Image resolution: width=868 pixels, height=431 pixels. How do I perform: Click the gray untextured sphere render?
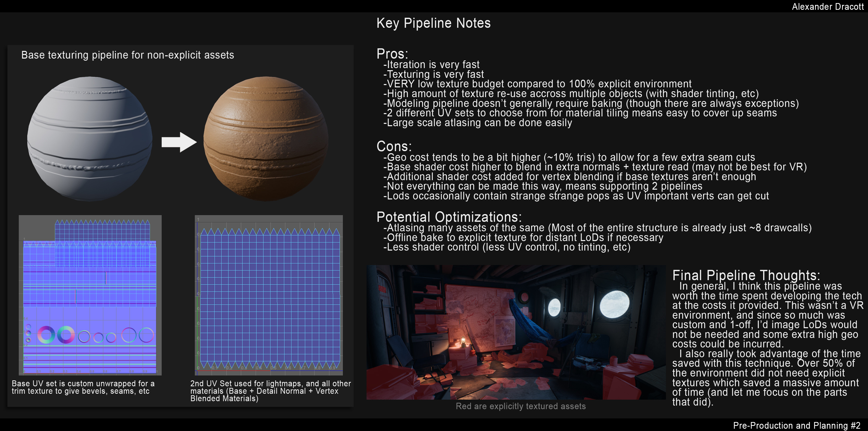(90, 139)
